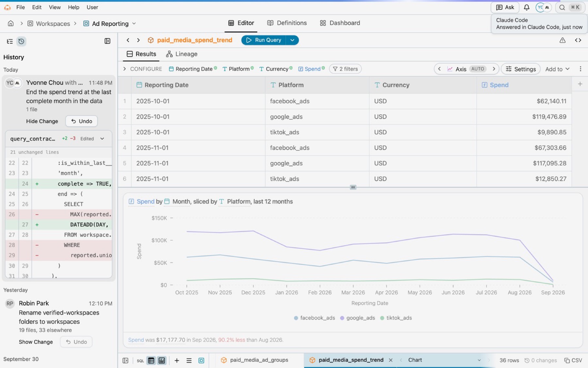Open the home icon in breadcrumb
Screen dimensions: 588x368
(11, 23)
